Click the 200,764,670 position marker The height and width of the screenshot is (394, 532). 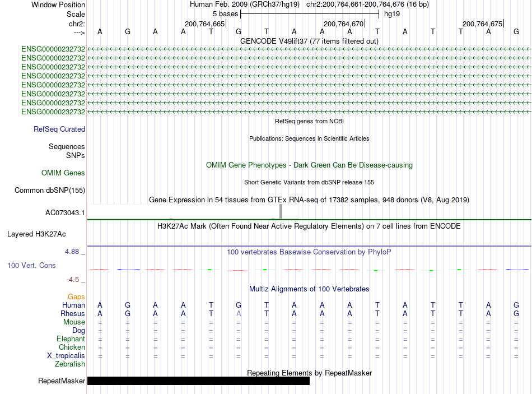coord(344,24)
